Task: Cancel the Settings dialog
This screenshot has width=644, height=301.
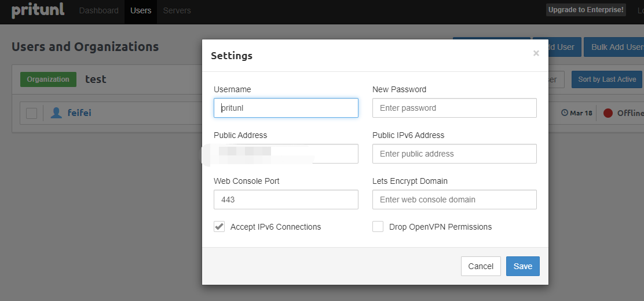Action: pyautogui.click(x=481, y=266)
